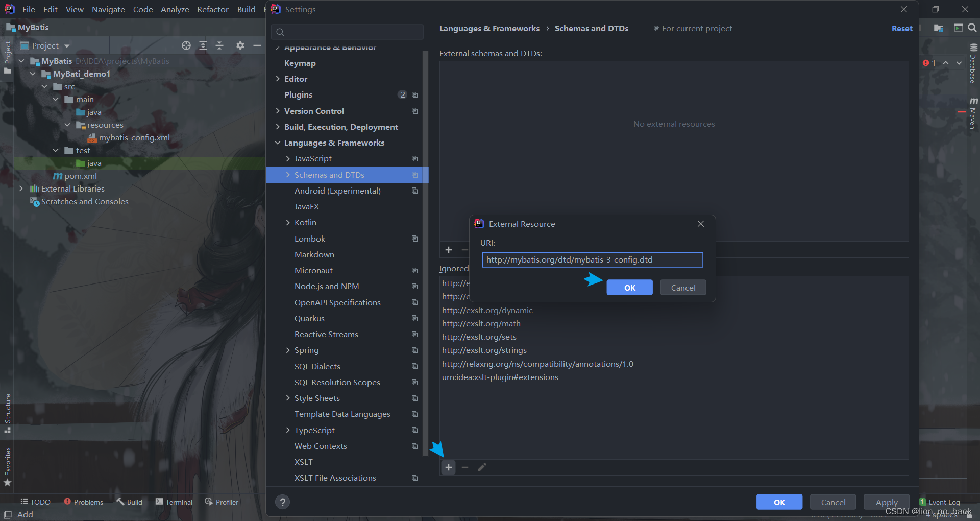Open Project panel gear options
The image size is (980, 521).
[x=240, y=45]
